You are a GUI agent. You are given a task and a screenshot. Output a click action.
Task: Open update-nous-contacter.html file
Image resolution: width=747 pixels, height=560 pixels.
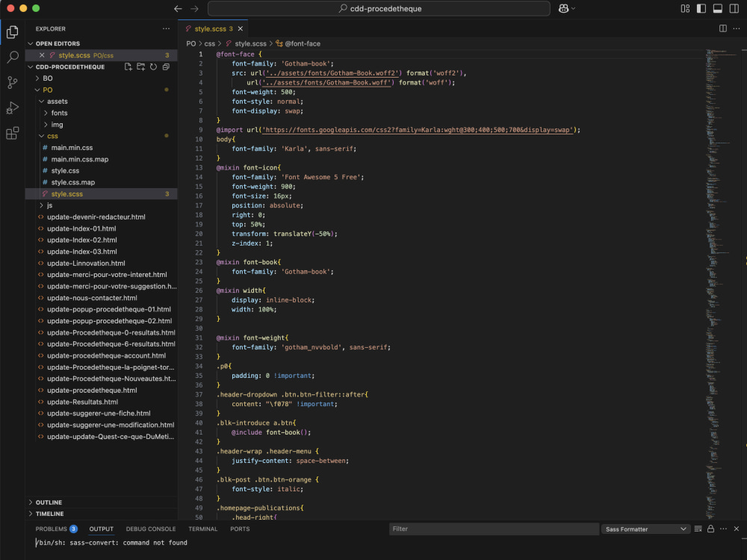tap(92, 298)
